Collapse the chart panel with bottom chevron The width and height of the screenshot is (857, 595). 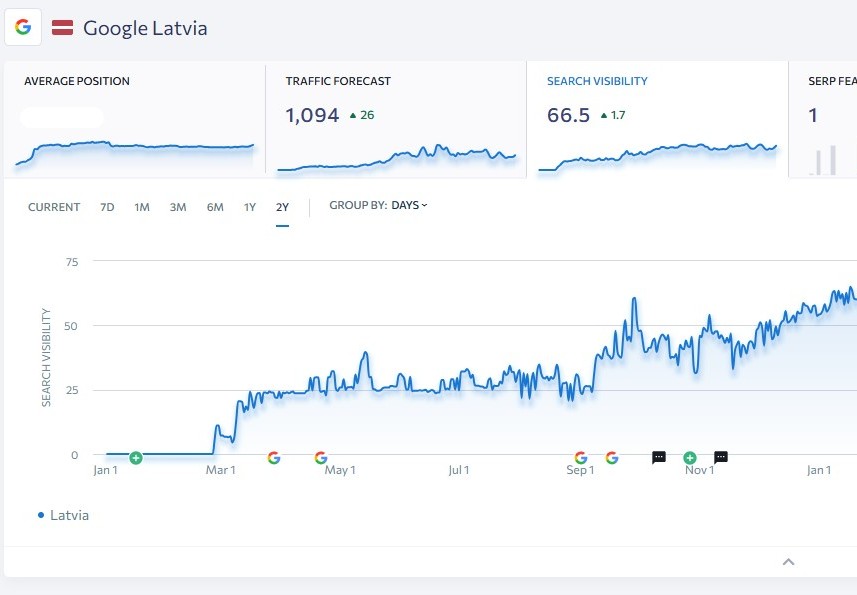click(788, 562)
